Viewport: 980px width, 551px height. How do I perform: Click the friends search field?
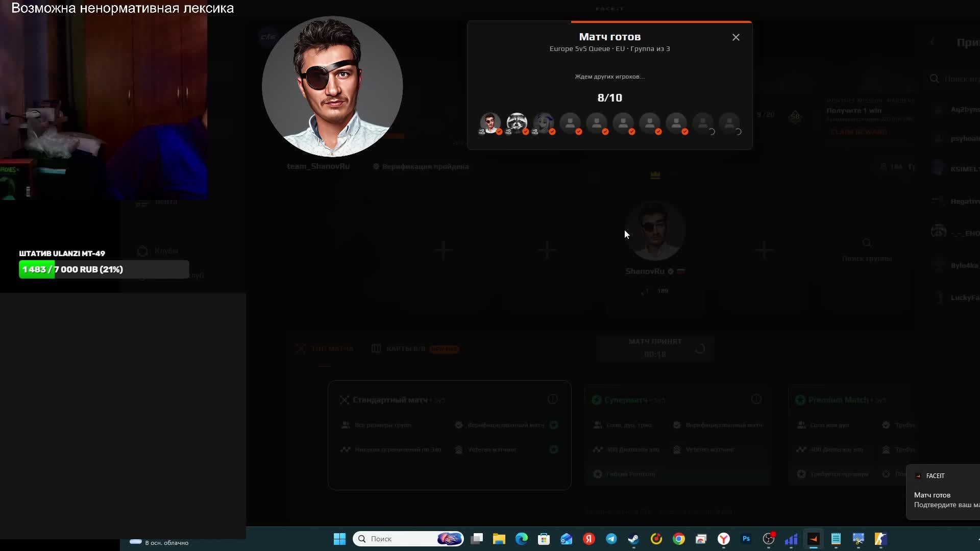click(954, 79)
